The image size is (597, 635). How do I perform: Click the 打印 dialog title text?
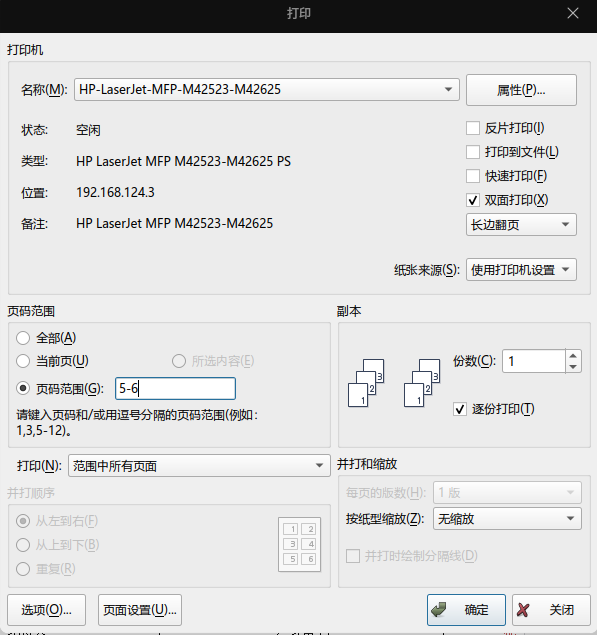point(299,13)
